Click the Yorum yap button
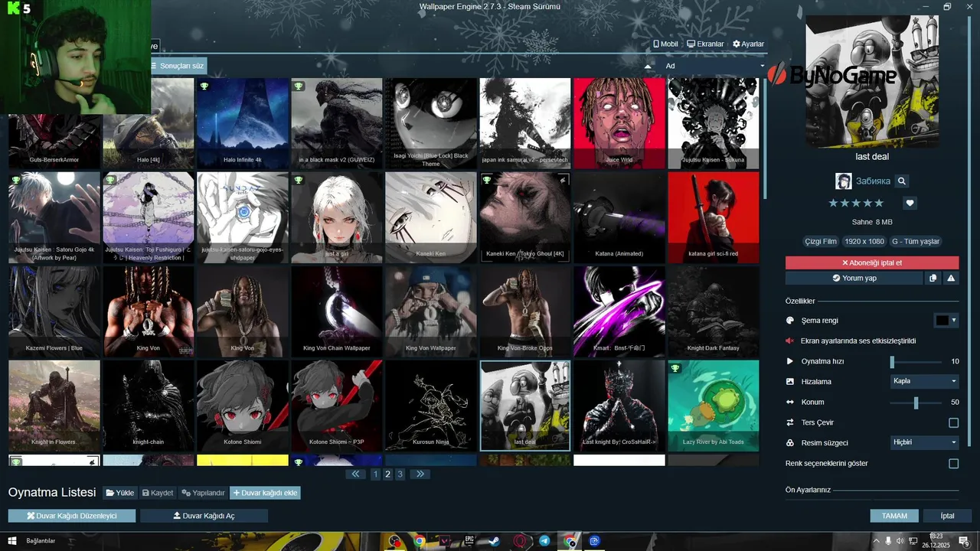 tap(854, 278)
